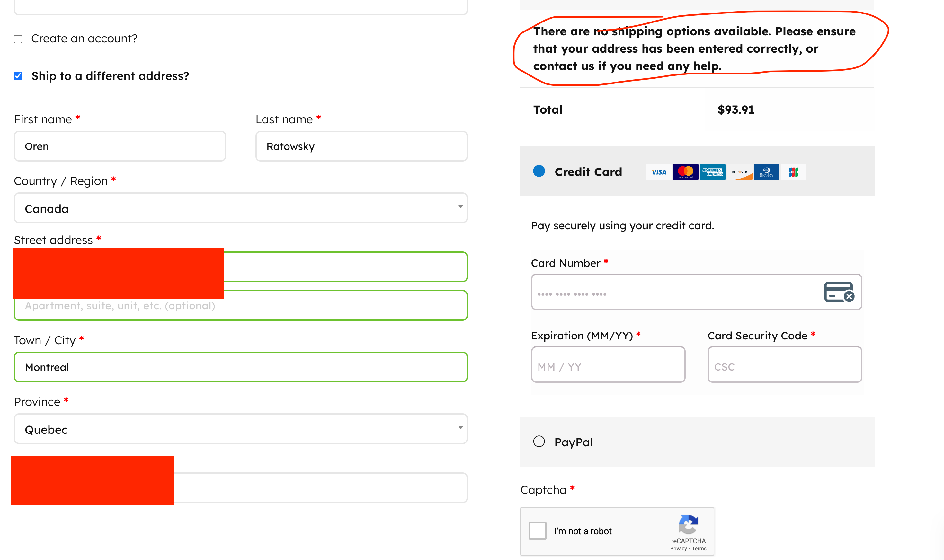Open the Country / Region dropdown
944x560 pixels.
[x=241, y=208]
